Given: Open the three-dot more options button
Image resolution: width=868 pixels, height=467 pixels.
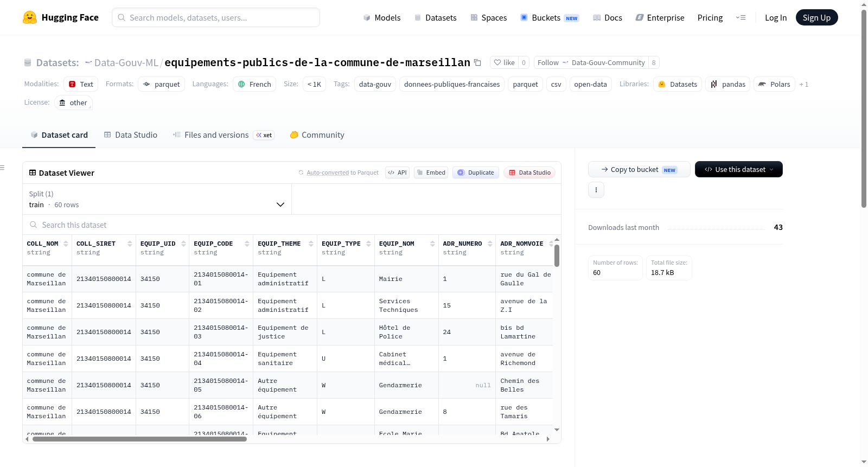Looking at the screenshot, I should 596,190.
